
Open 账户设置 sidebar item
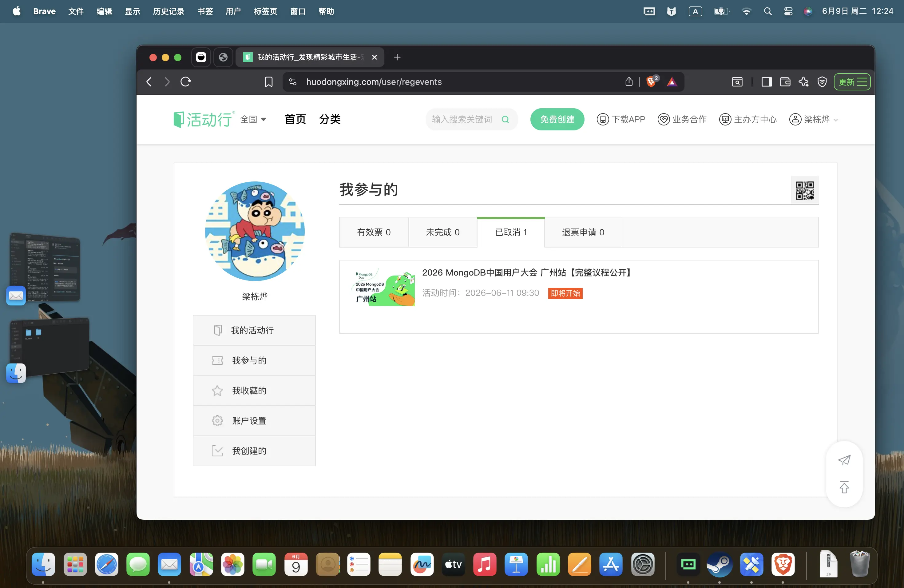tap(254, 420)
